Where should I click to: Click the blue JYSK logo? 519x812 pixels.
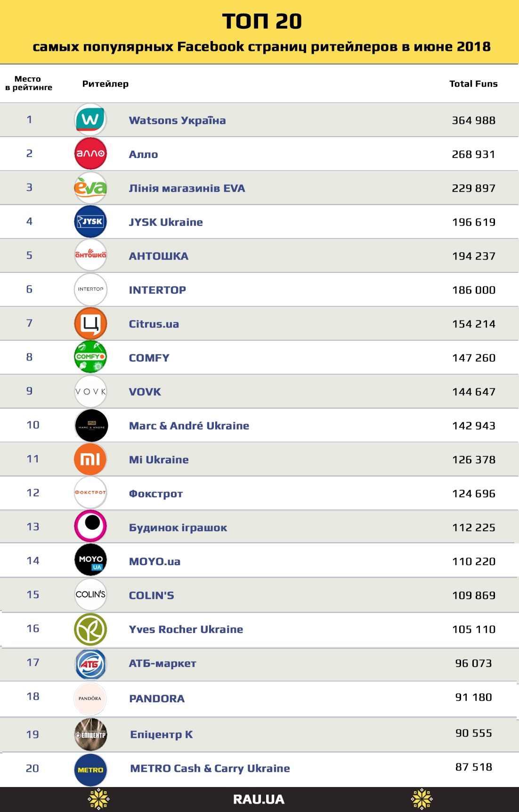click(x=90, y=221)
